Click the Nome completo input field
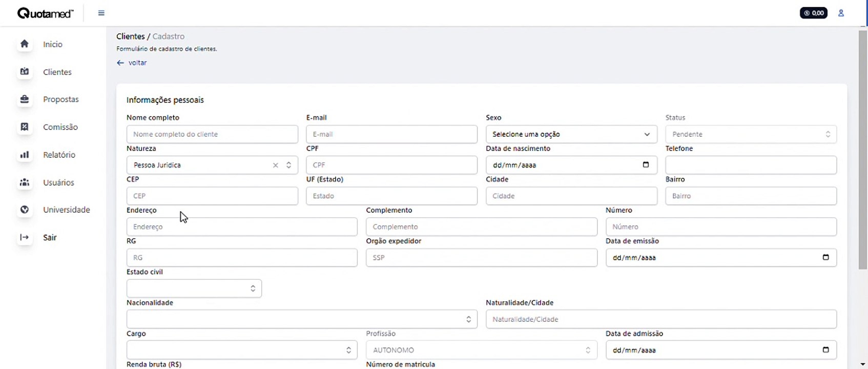This screenshot has width=868, height=369. [212, 134]
